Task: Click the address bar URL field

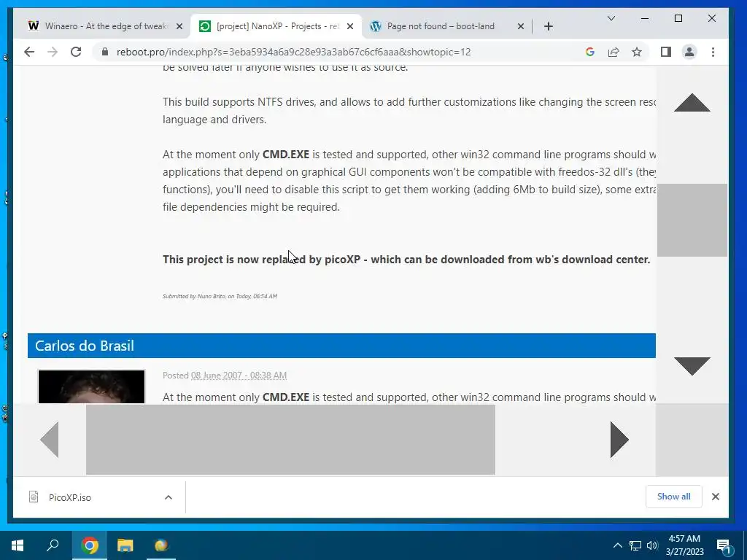Action: [x=293, y=52]
